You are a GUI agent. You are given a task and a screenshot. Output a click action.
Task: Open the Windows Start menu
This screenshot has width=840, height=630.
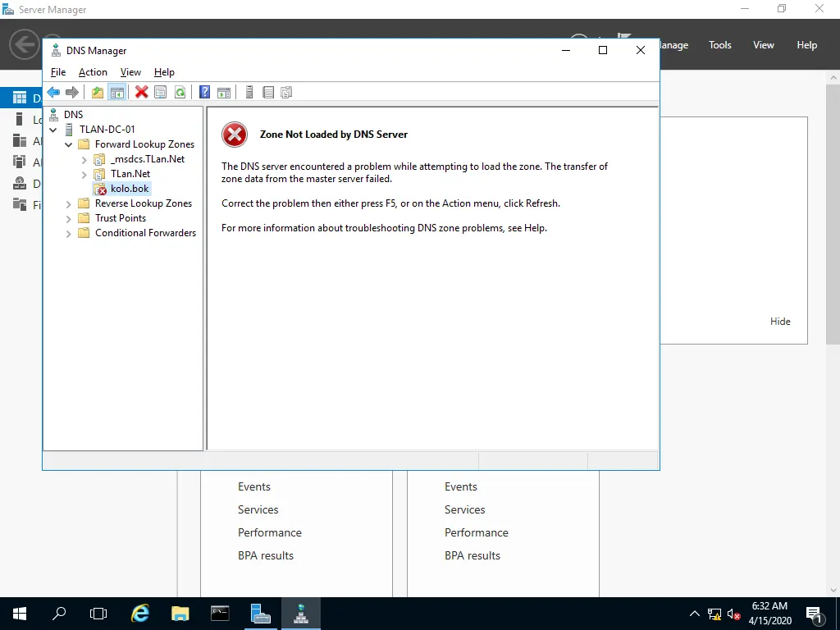(x=20, y=614)
